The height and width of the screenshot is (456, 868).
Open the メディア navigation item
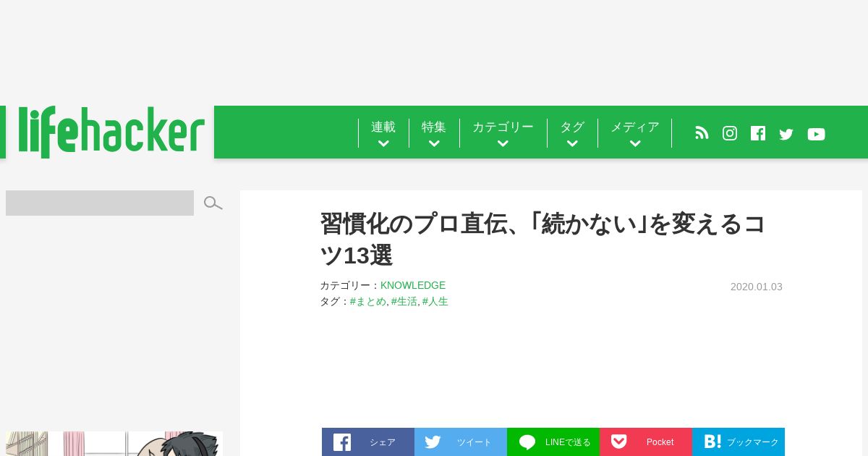coord(635,127)
